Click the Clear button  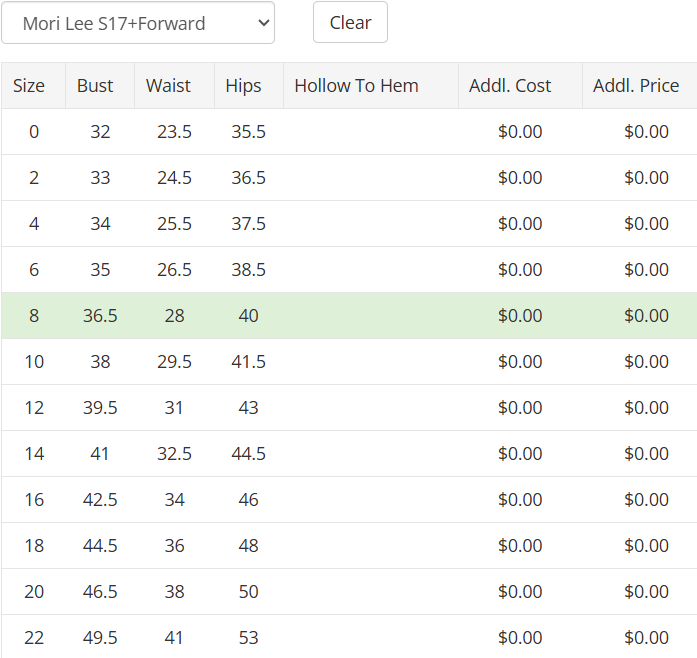[350, 22]
